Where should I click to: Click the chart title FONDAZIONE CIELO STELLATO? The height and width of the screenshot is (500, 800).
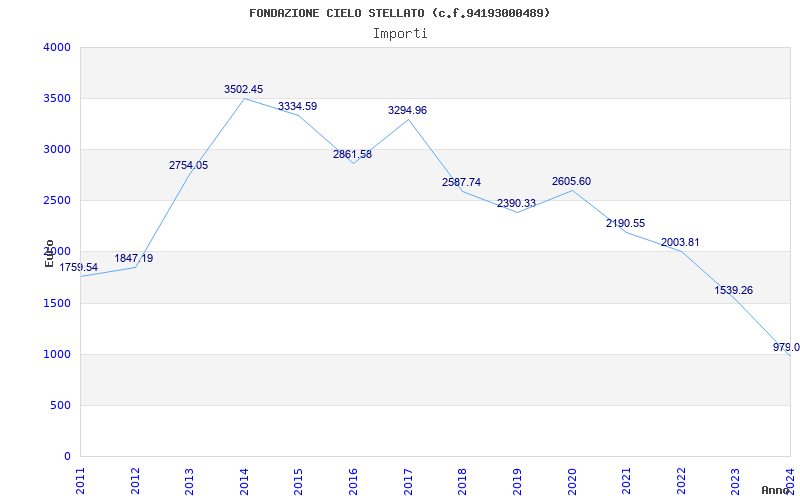pyautogui.click(x=400, y=13)
